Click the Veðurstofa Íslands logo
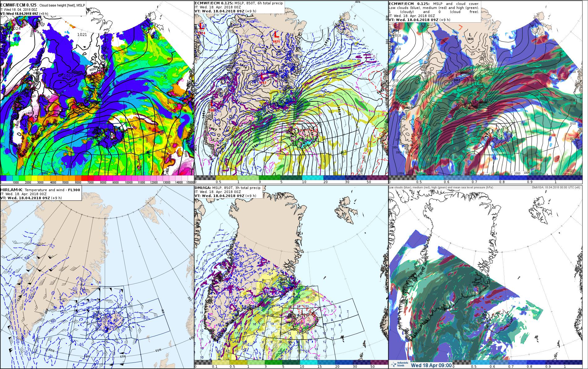This screenshot has width=588, height=369. pyautogui.click(x=400, y=365)
